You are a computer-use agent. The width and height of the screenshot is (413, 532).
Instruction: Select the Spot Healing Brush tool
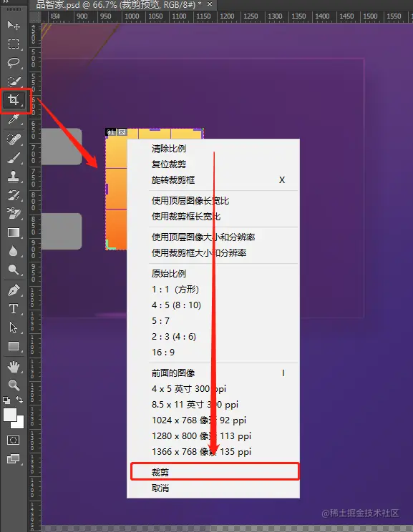pos(14,139)
